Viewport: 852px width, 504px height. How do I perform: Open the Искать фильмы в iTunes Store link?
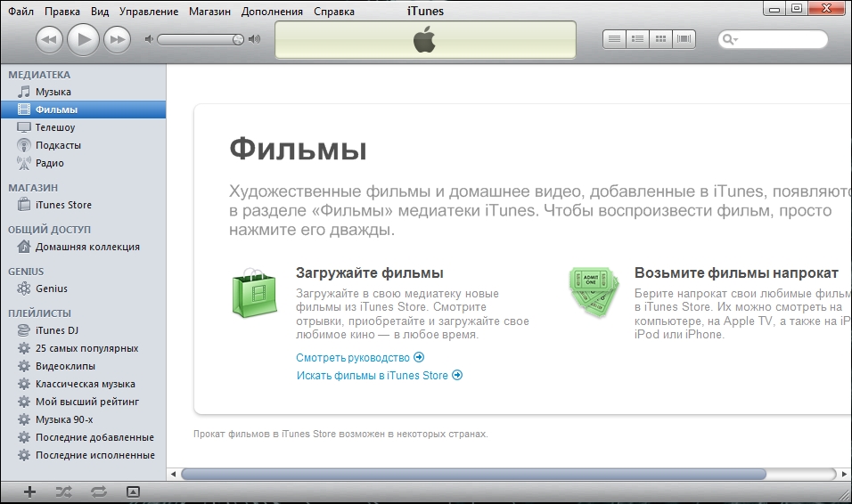[x=373, y=375]
